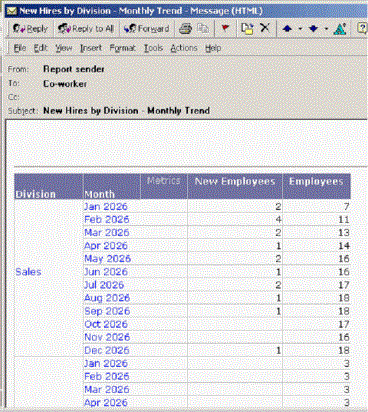Click the font A icon in the toolbar
Viewport: 368px width, 412px height.
340,29
